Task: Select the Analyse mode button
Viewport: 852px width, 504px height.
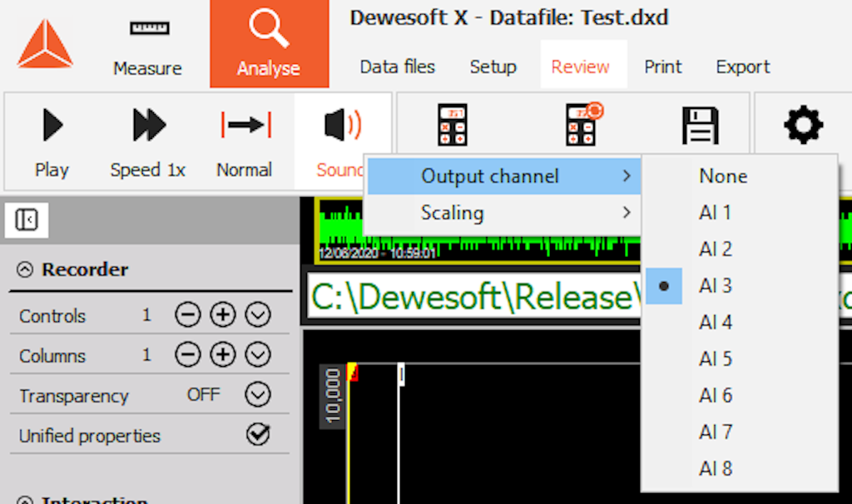Action: (269, 43)
